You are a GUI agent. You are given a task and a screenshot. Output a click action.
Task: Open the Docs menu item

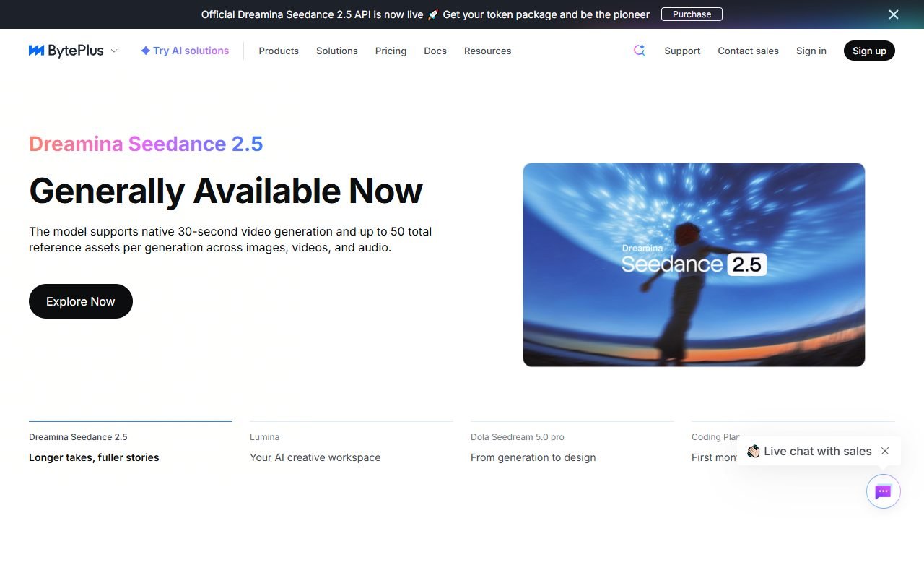pos(435,51)
